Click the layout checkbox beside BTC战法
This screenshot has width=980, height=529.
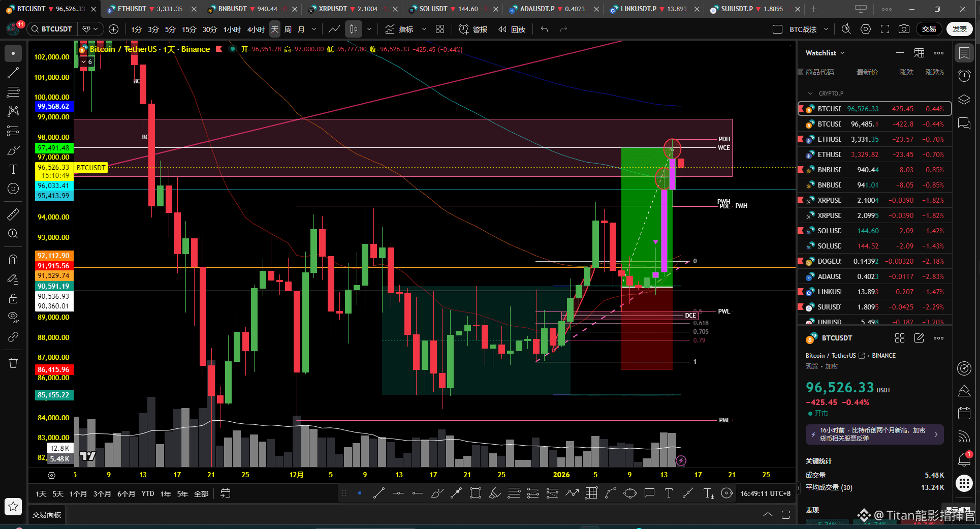pyautogui.click(x=777, y=29)
